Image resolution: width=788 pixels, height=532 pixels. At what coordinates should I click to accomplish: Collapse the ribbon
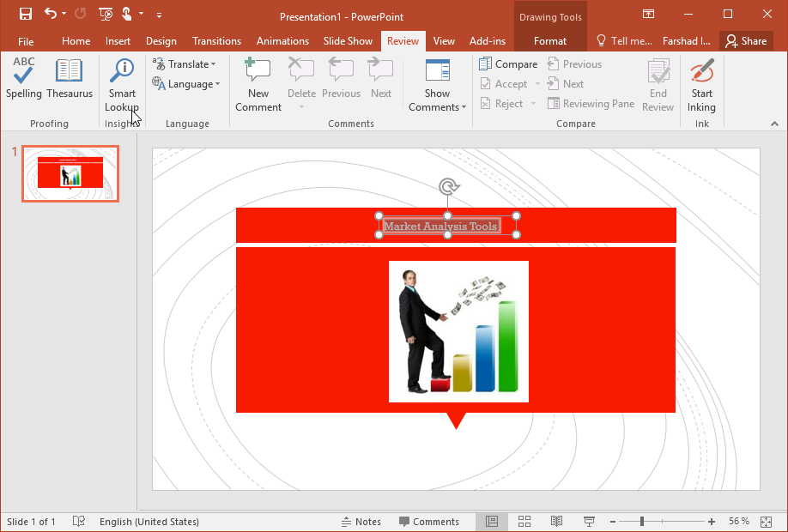pos(774,124)
